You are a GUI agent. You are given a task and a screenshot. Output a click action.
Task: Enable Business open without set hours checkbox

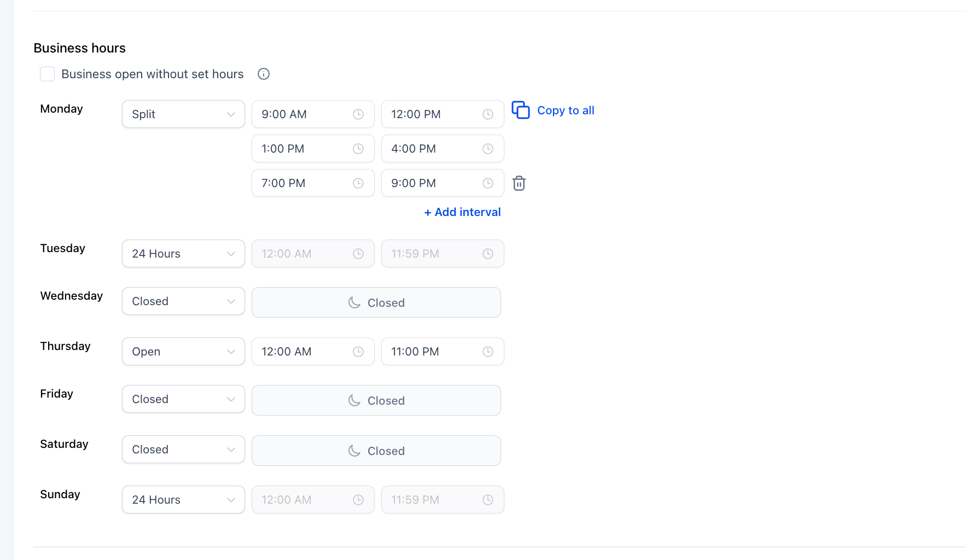[x=48, y=74]
